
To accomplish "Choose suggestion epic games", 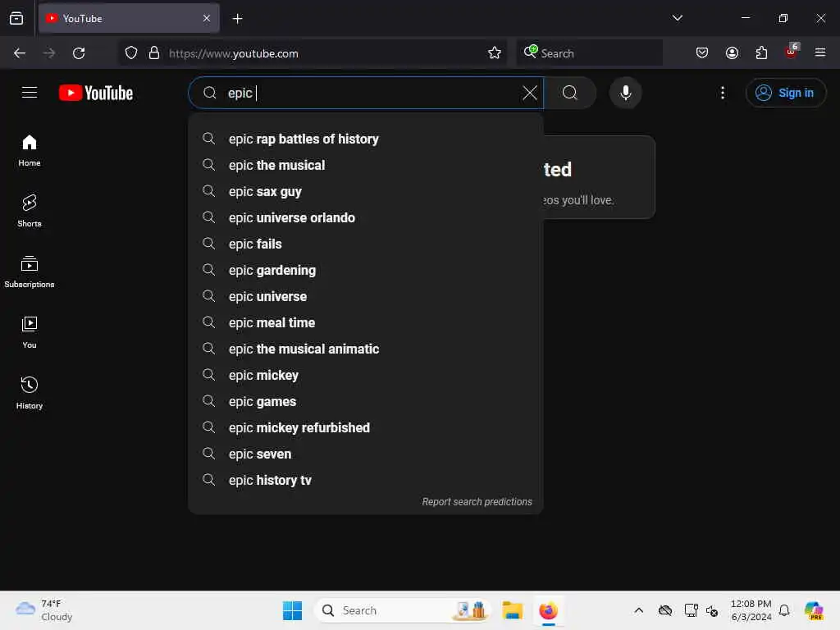I will pyautogui.click(x=366, y=401).
